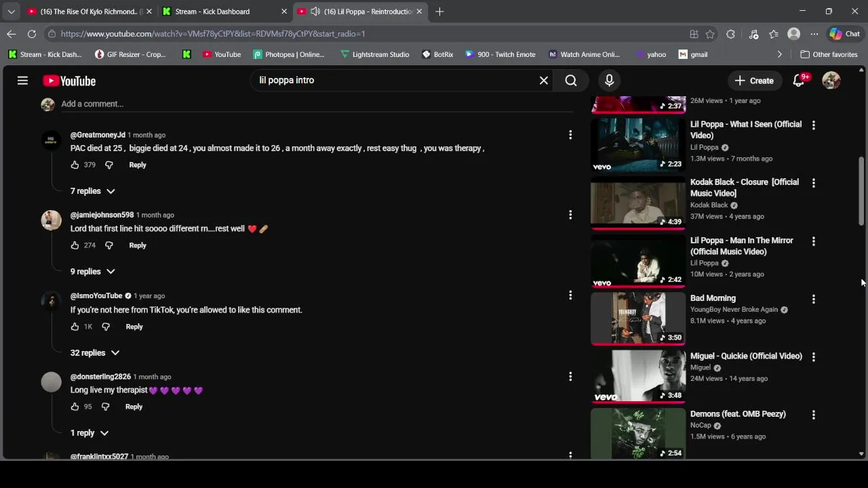Screen dimensions: 868x488
Task: Like the @Greatmoneyjd comment
Action: click(75, 165)
